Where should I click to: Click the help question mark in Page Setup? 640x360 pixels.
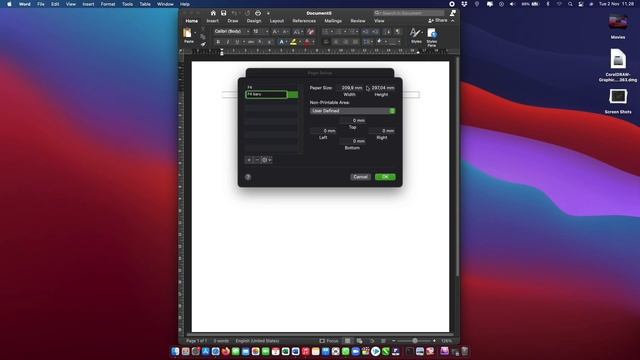(248, 177)
